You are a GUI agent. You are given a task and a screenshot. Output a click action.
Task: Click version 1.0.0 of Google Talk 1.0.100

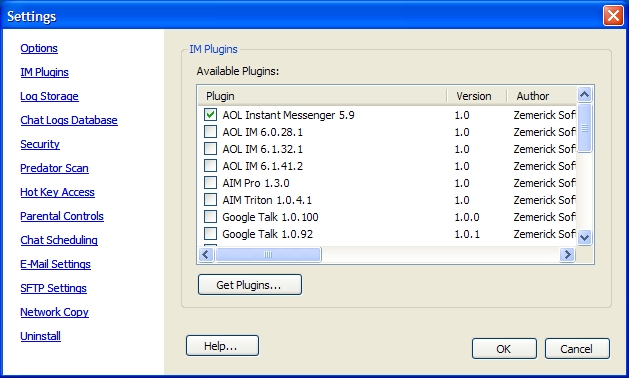pos(467,217)
